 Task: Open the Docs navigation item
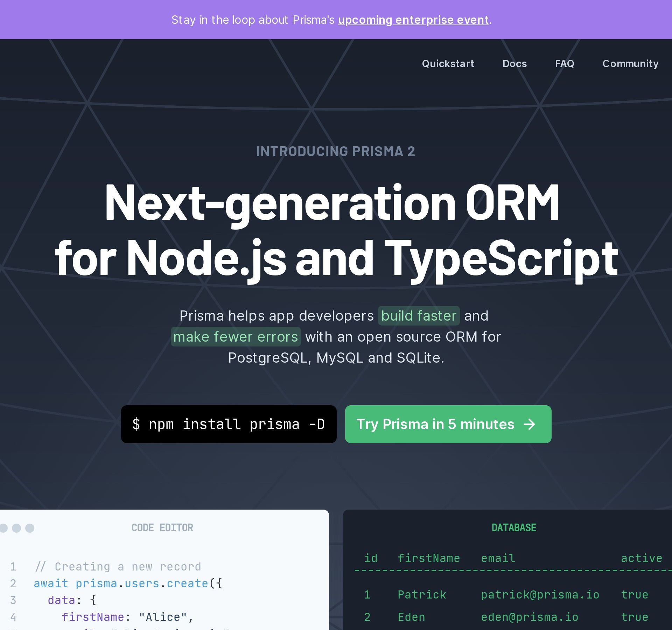(x=514, y=64)
